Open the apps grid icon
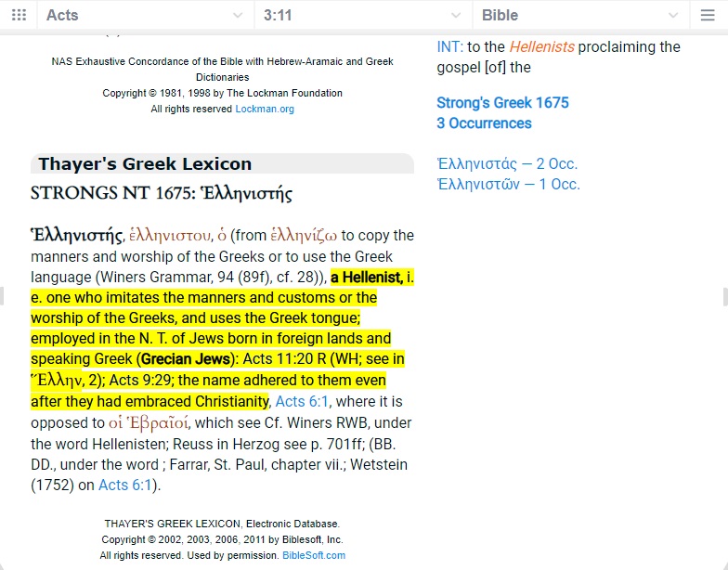The width and height of the screenshot is (728, 570). (x=19, y=15)
